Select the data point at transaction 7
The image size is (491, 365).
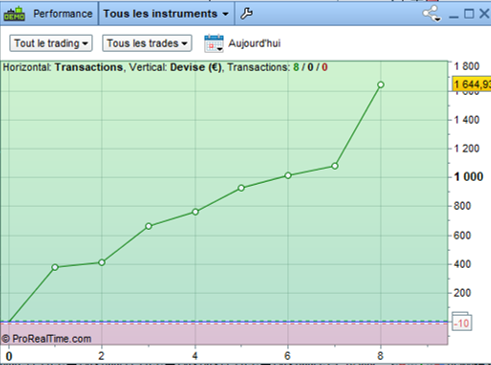[x=335, y=166]
